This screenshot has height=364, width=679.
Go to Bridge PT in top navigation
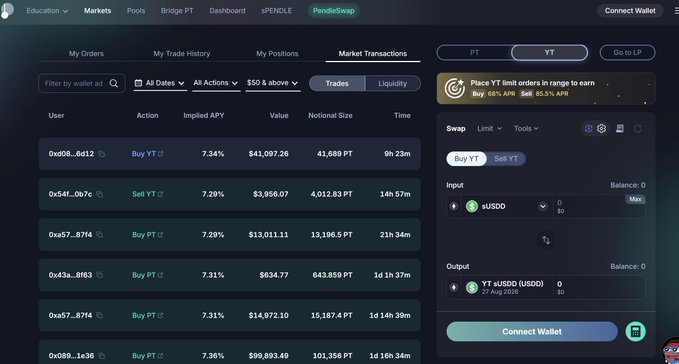coord(177,11)
